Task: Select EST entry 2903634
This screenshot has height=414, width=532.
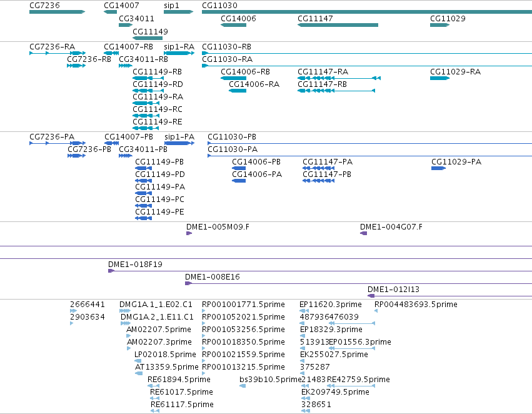Action: (87, 317)
